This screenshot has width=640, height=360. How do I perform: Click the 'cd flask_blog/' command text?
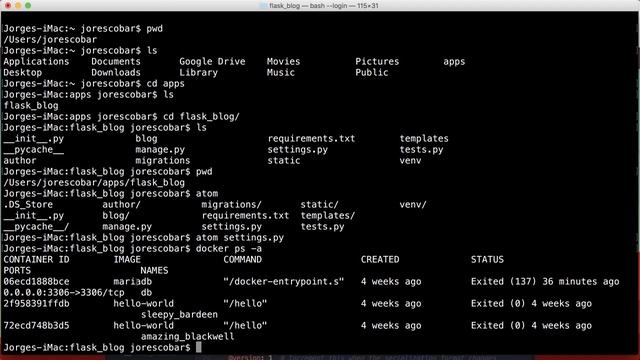point(201,117)
